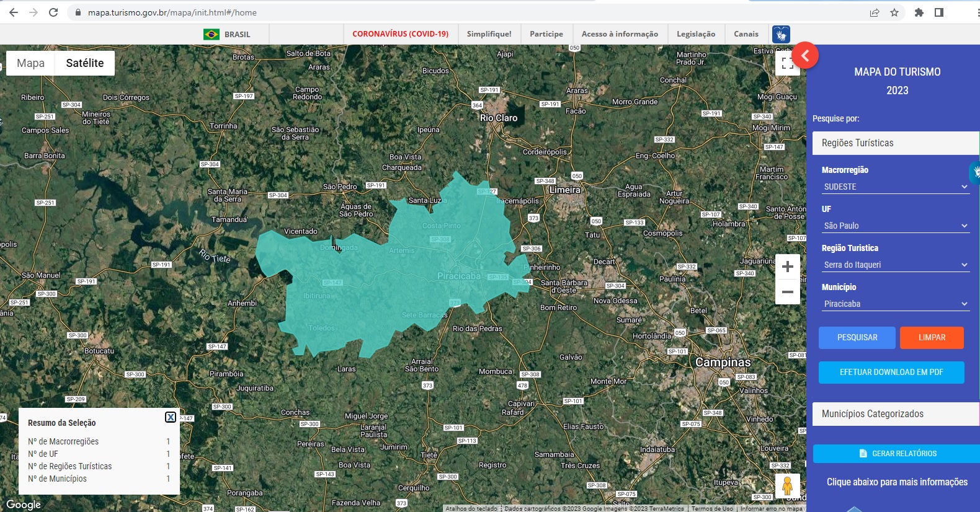Click EFETUAR DOWNLOAD EM PDF button
The width and height of the screenshot is (980, 512).
(891, 373)
